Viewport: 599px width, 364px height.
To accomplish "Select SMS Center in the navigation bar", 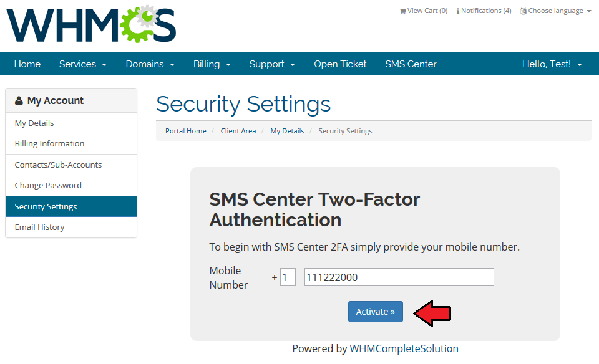I will [411, 64].
